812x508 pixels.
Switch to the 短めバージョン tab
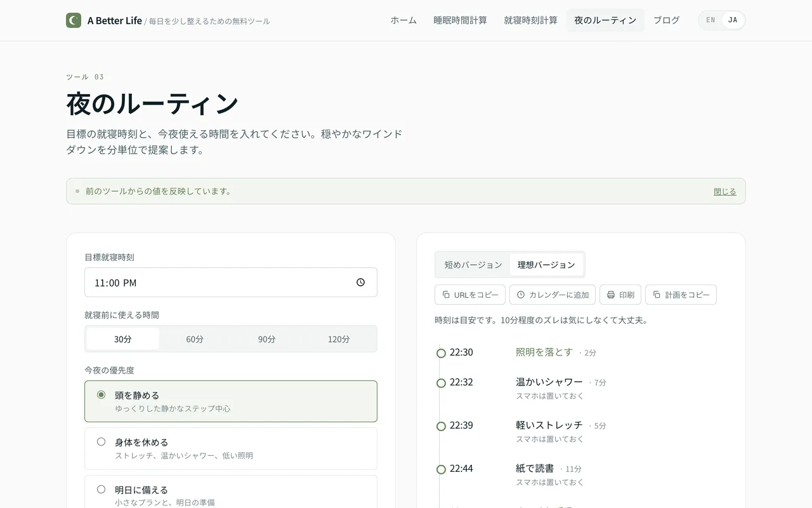click(x=472, y=264)
